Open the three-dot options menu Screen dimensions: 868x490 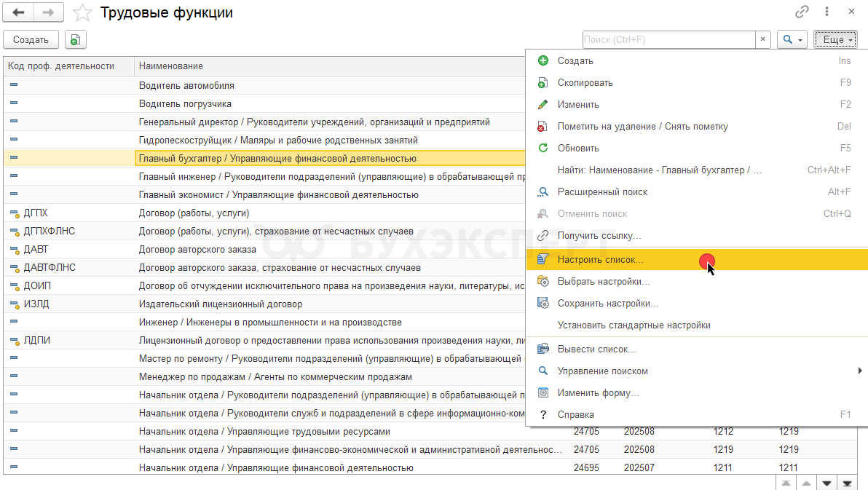[x=826, y=12]
